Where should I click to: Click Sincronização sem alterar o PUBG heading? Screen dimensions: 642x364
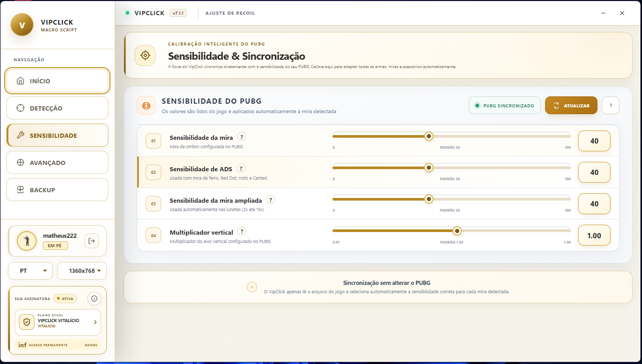(386, 282)
